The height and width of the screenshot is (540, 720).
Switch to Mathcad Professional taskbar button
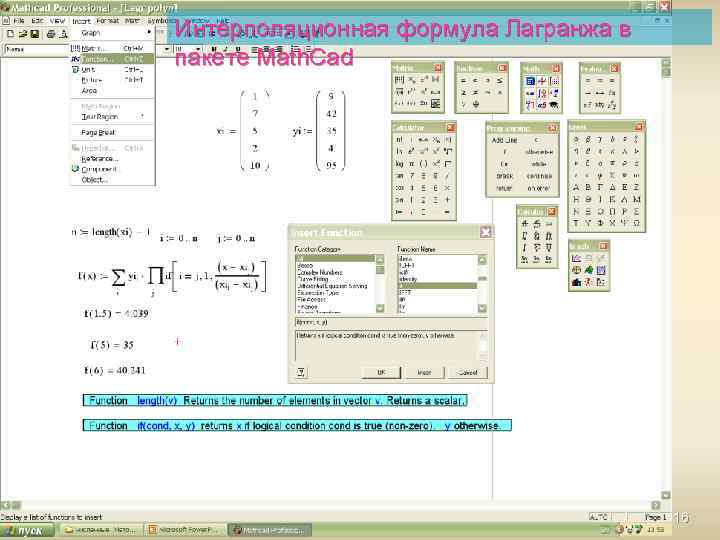pyautogui.click(x=270, y=530)
